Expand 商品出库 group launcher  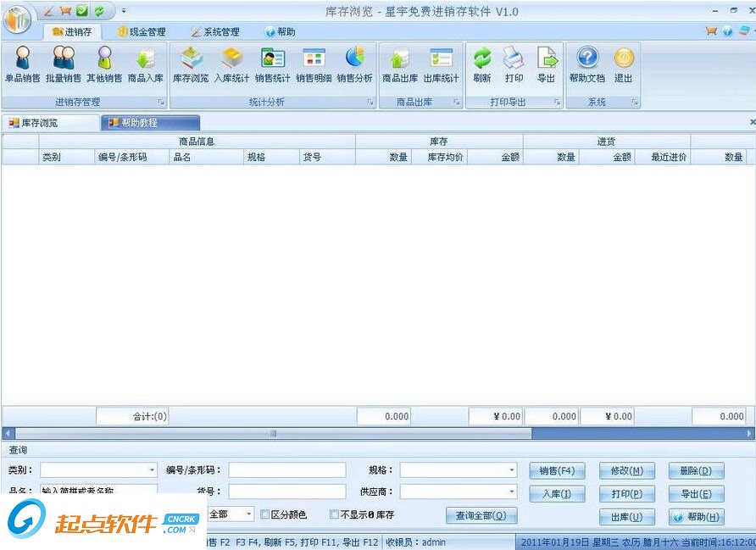[x=456, y=103]
